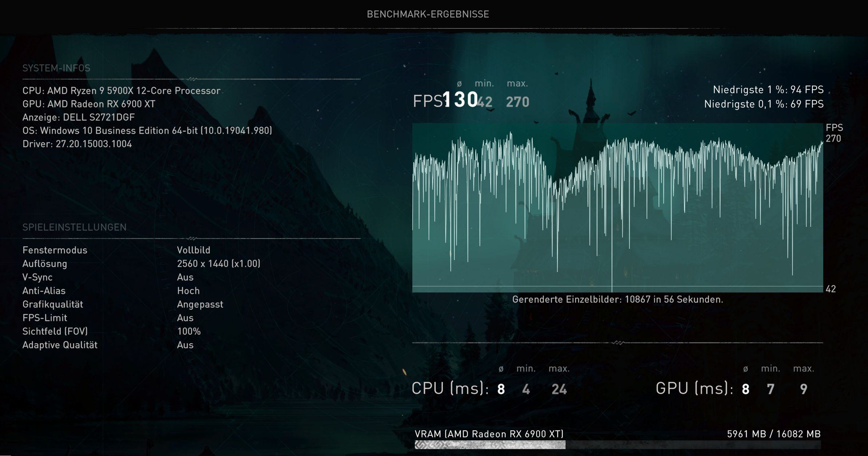Viewport: 868px width, 456px height.
Task: Click the GPU average value 8
Action: click(746, 389)
